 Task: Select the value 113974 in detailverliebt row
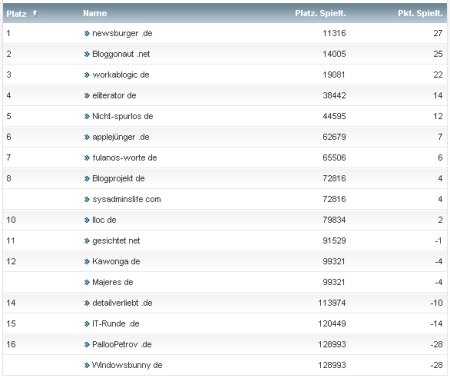[332, 303]
